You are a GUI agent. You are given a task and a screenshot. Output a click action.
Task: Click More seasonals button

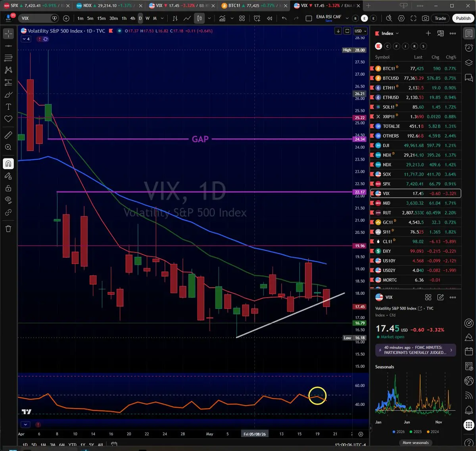(x=416, y=443)
